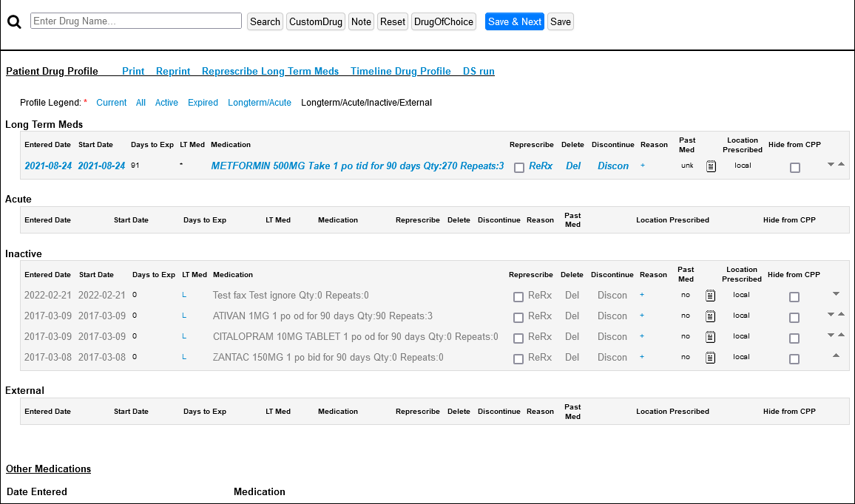Move Test fax row down with arrow

pyautogui.click(x=836, y=294)
